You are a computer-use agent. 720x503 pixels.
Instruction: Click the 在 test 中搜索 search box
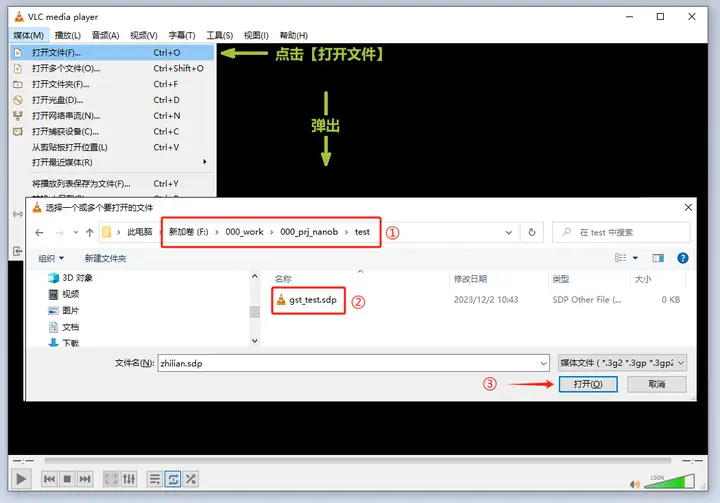(x=621, y=232)
